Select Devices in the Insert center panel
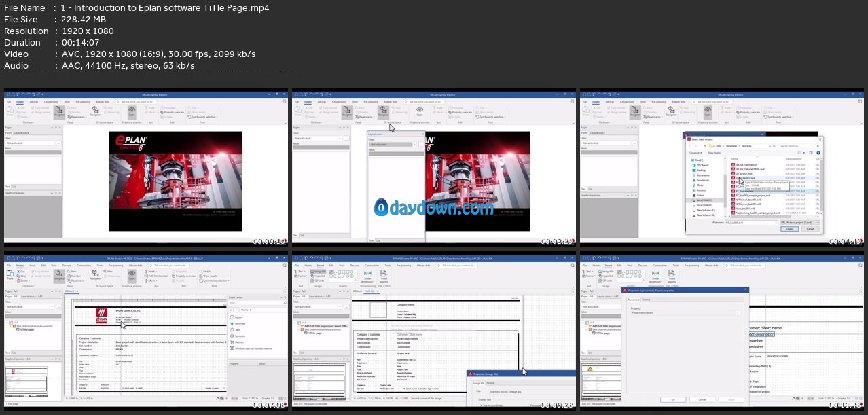The image size is (868, 415). pyautogui.click(x=236, y=342)
